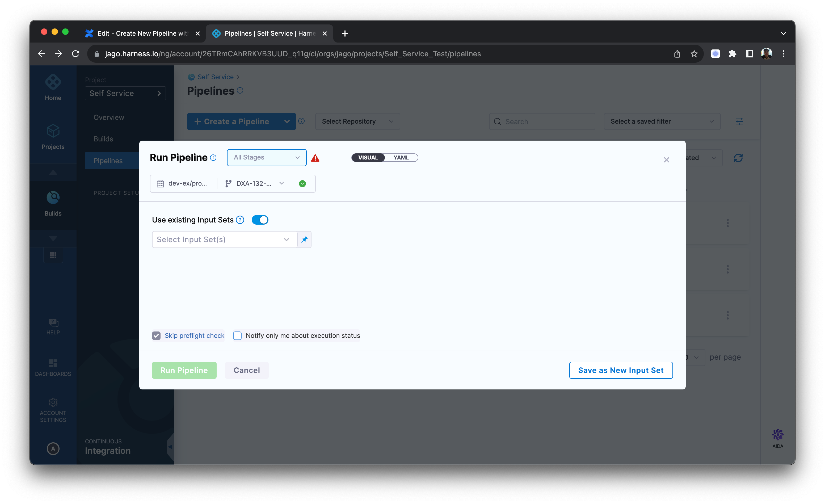Click the Cancel button

247,370
